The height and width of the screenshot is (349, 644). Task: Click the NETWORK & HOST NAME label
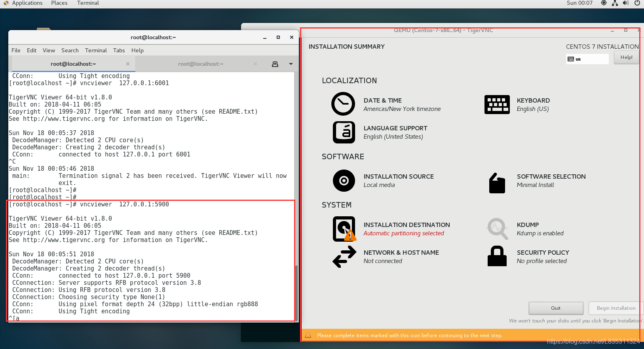pos(401,253)
